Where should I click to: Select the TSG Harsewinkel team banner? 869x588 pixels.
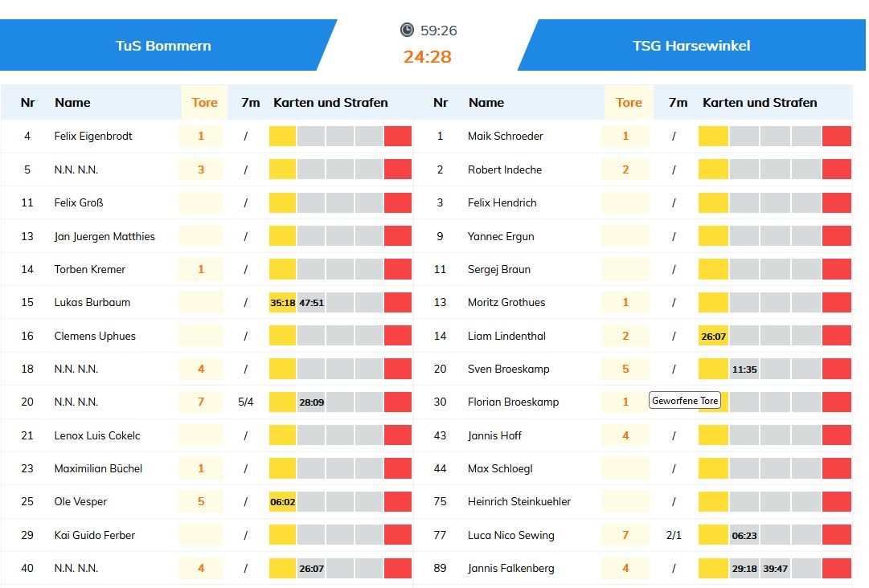(x=691, y=46)
